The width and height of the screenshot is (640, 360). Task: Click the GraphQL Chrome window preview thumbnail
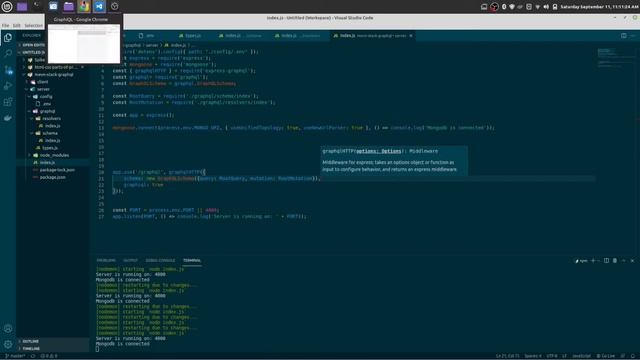tap(84, 43)
